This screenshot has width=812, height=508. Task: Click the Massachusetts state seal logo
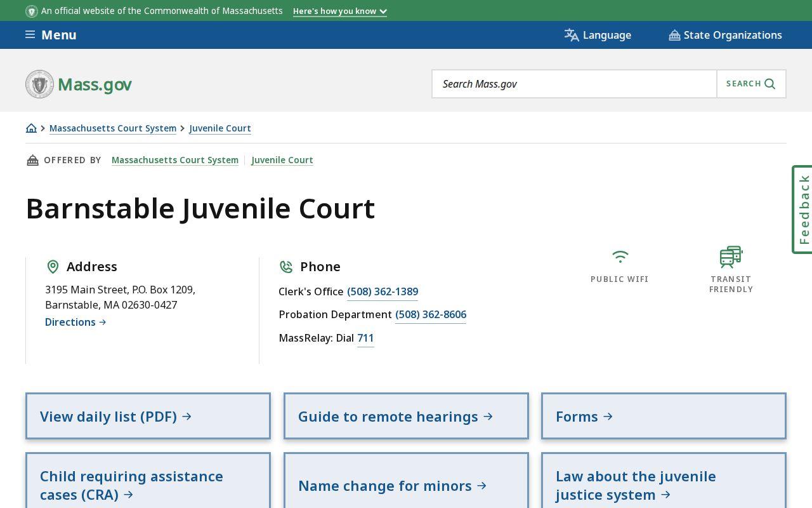pyautogui.click(x=39, y=84)
